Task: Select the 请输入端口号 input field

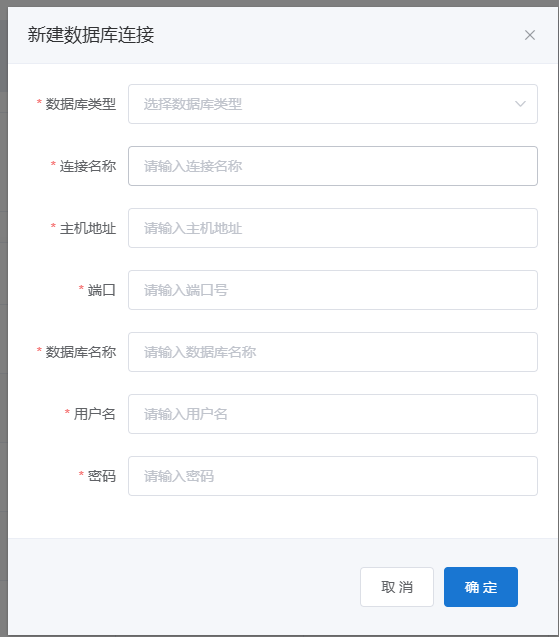Action: coord(333,290)
